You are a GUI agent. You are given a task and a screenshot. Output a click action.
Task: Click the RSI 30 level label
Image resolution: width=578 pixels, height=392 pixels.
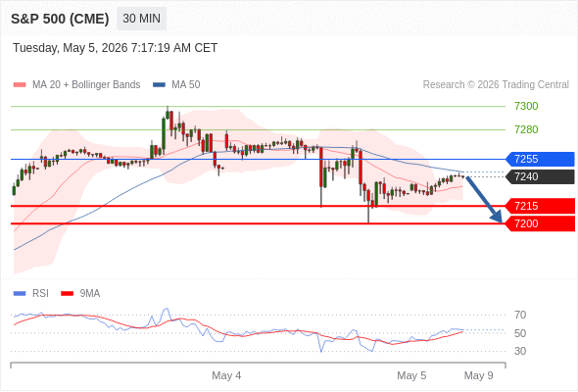[x=520, y=351]
